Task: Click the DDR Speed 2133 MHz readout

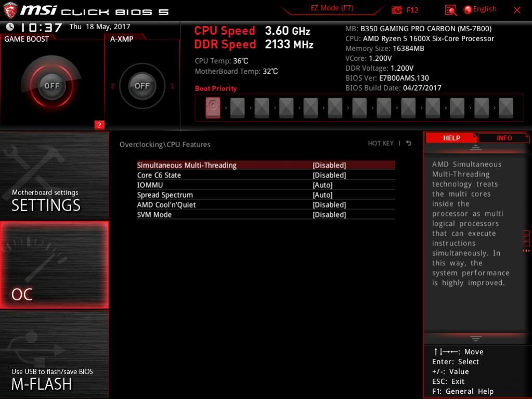Action: (253, 44)
